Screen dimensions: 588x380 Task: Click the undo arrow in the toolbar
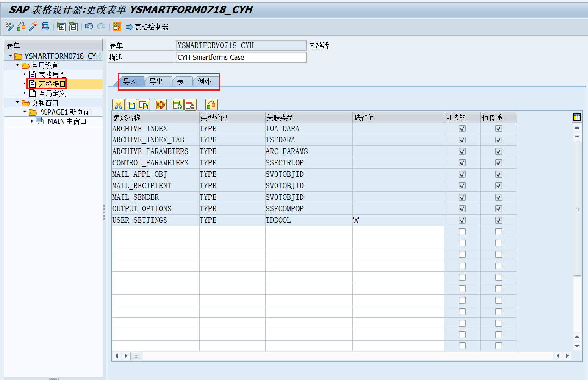89,27
